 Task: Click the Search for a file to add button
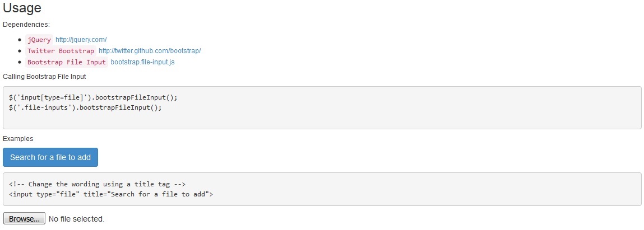(x=50, y=157)
